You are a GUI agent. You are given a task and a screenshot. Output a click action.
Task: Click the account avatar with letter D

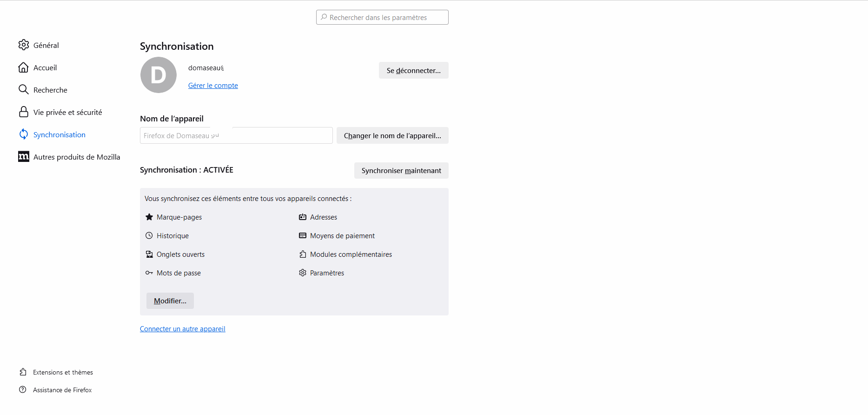(x=159, y=75)
